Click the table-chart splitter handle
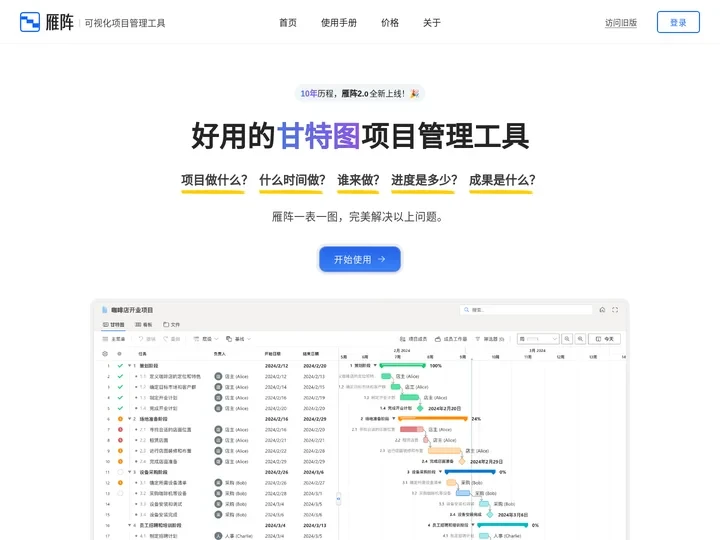 tap(338, 498)
